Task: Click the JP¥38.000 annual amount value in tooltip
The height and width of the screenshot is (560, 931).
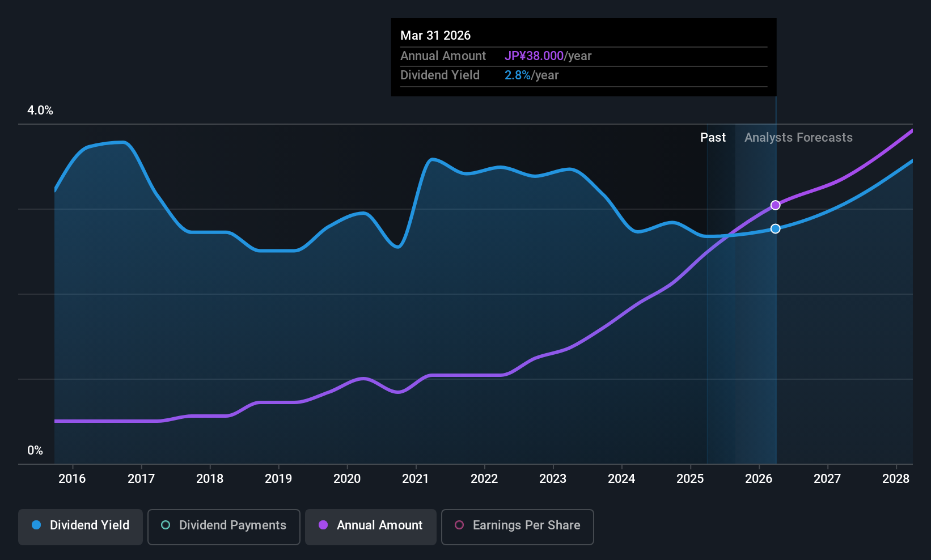Action: coord(534,56)
